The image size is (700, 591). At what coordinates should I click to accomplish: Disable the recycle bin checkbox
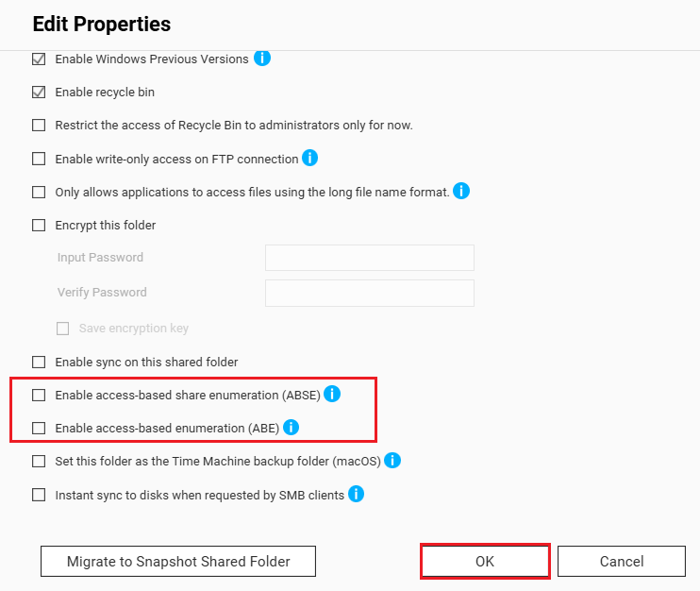pyautogui.click(x=39, y=93)
